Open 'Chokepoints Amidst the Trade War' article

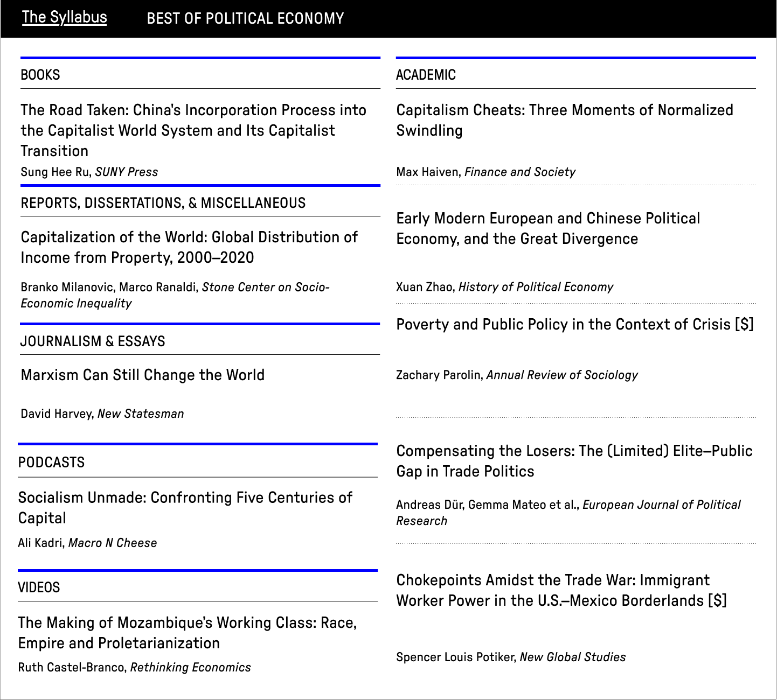tap(561, 590)
